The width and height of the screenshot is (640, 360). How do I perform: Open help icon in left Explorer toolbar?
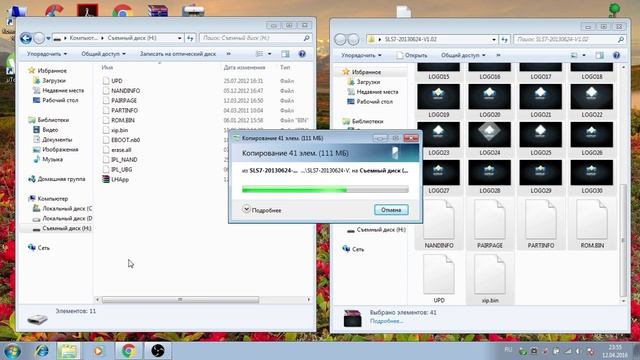pos(302,54)
